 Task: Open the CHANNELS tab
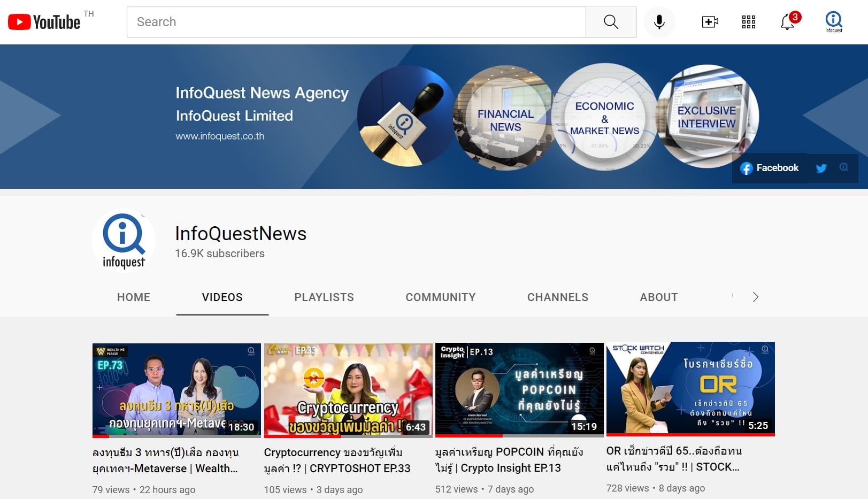(558, 297)
